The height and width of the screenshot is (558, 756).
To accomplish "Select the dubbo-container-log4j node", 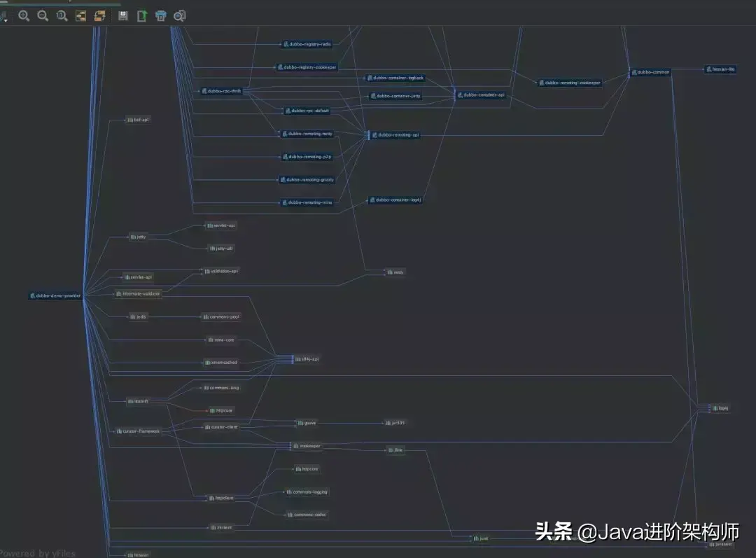I will [x=395, y=200].
